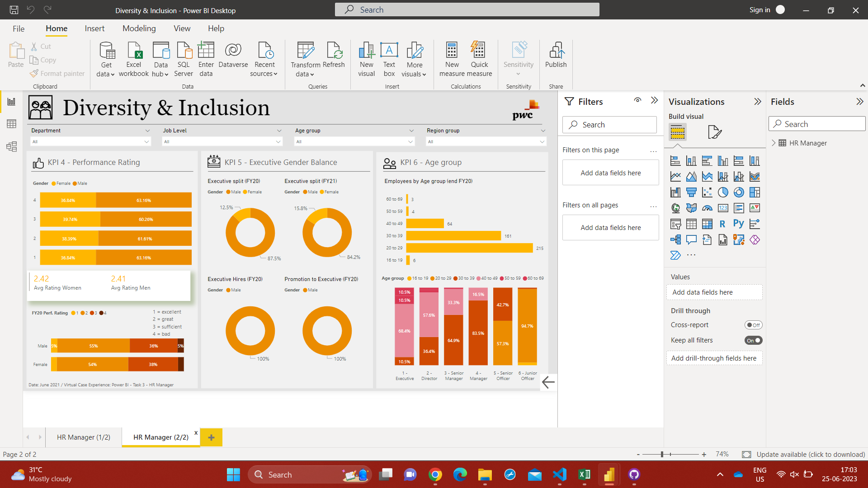Viewport: 868px width, 488px height.
Task: Select the Pie chart visual
Action: [x=723, y=192]
